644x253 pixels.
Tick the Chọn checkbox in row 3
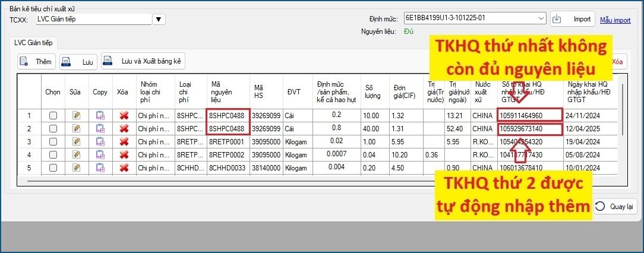click(x=53, y=142)
